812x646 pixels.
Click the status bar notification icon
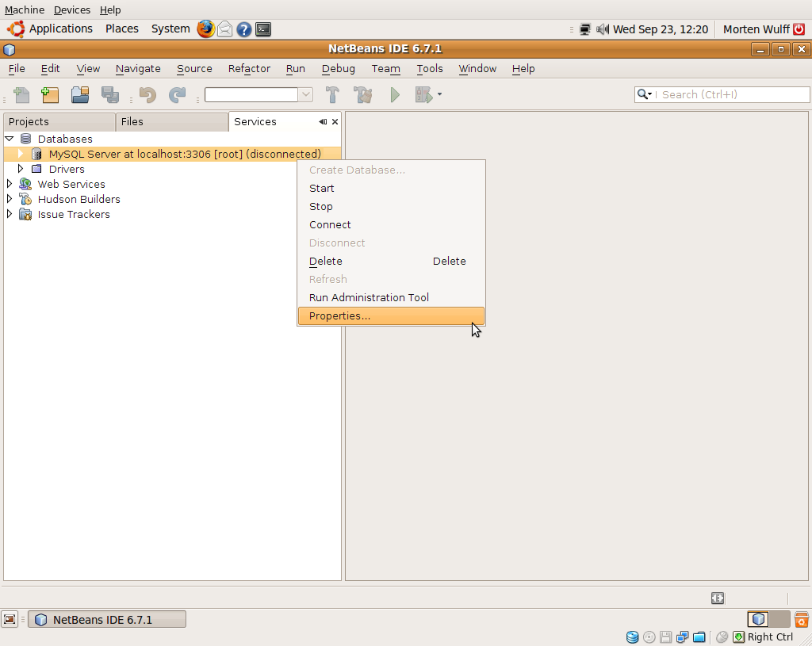click(x=718, y=598)
